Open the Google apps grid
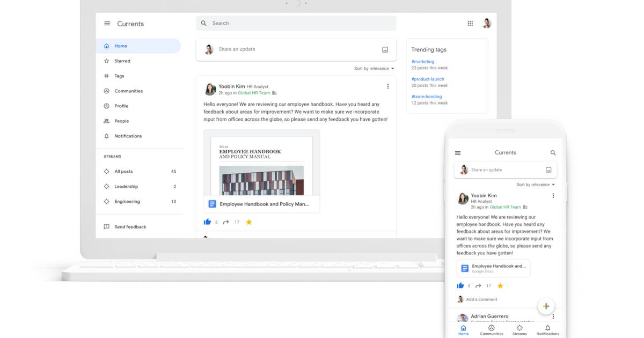 (470, 23)
